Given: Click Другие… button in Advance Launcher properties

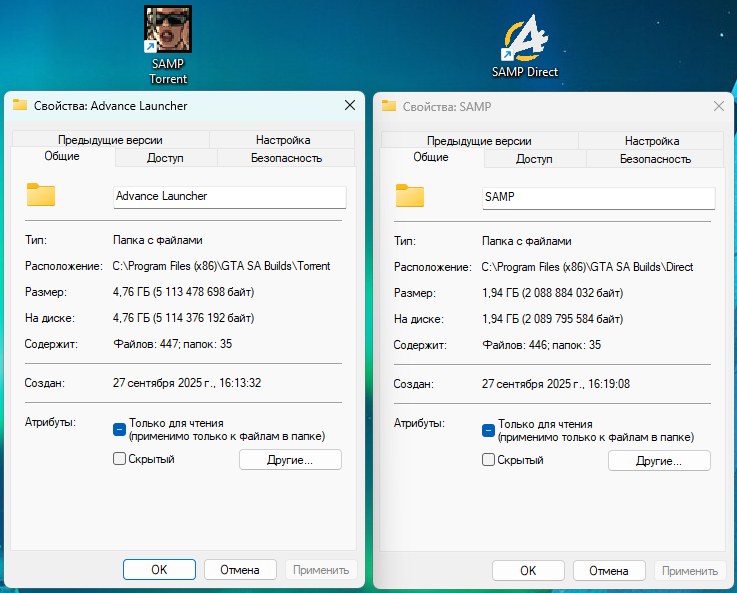Looking at the screenshot, I should click(x=290, y=460).
